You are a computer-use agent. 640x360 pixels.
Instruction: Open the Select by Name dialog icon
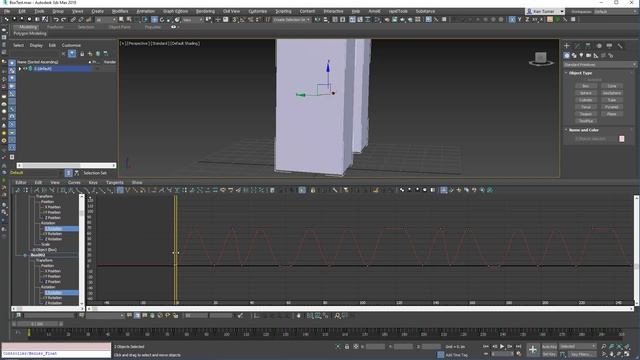click(x=129, y=19)
